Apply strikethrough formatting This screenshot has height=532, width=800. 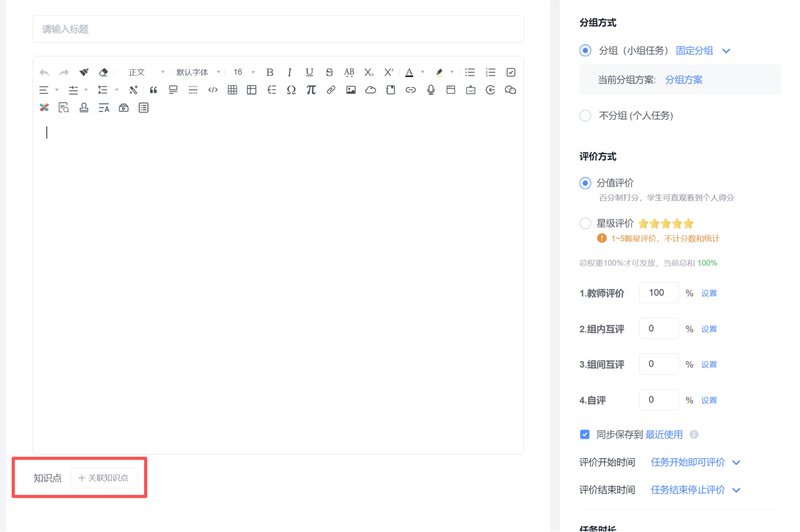[x=329, y=72]
